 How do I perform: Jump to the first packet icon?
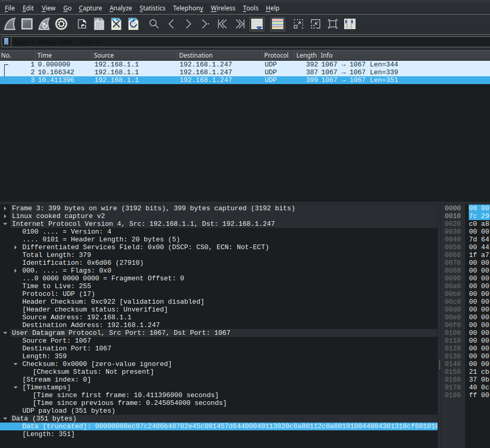pos(222,24)
